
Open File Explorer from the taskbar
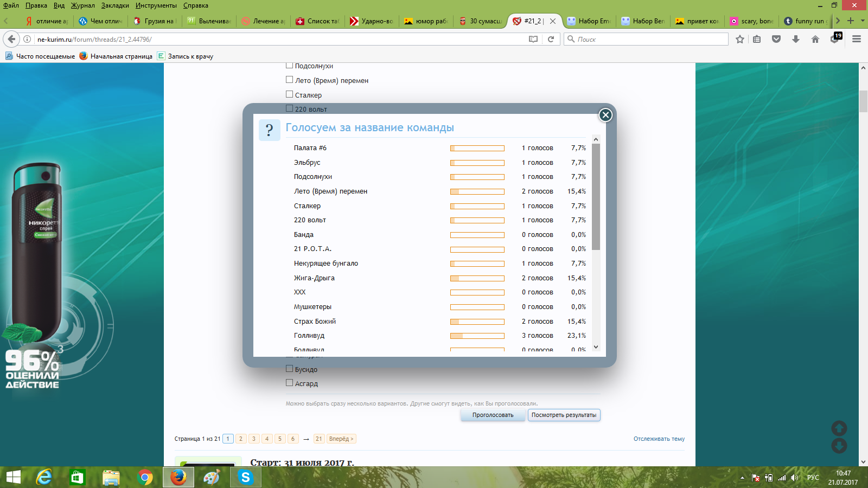point(111,477)
